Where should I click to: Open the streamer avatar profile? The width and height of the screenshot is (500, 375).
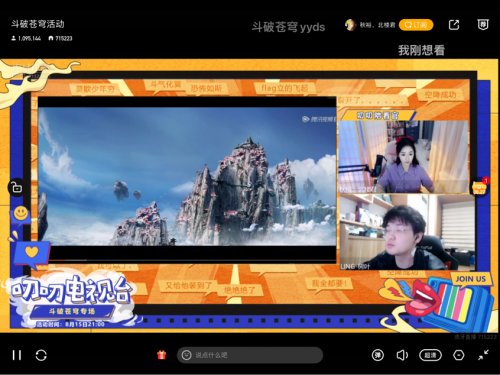(x=350, y=25)
